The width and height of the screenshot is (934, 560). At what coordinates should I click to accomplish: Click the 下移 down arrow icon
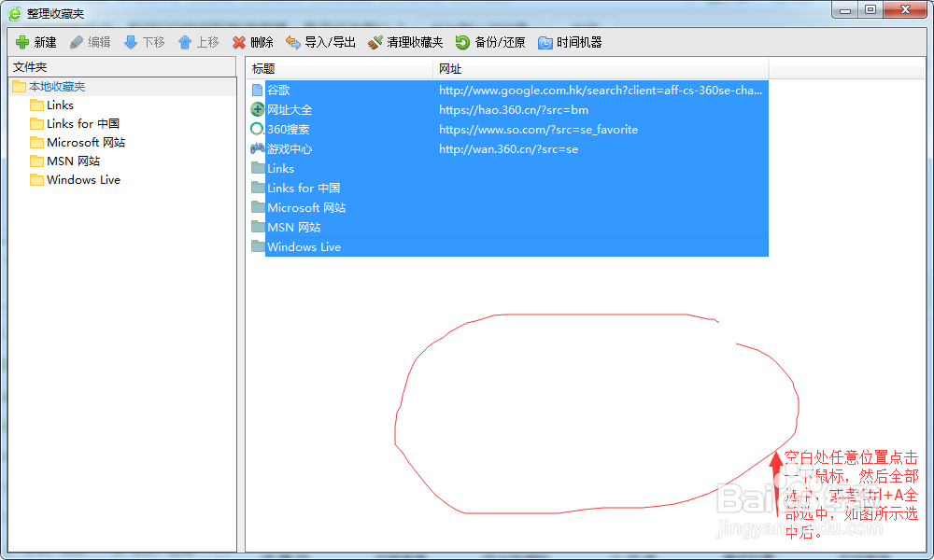[x=131, y=42]
